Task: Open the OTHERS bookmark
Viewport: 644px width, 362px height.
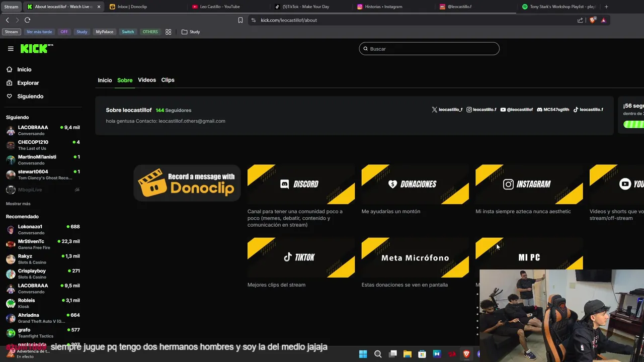Action: 150,32
